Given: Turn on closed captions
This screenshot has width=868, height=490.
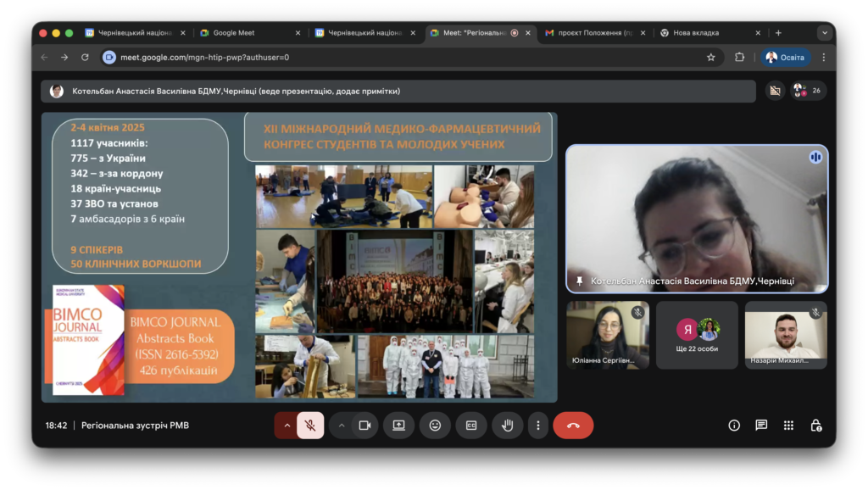Looking at the screenshot, I should pos(471,426).
